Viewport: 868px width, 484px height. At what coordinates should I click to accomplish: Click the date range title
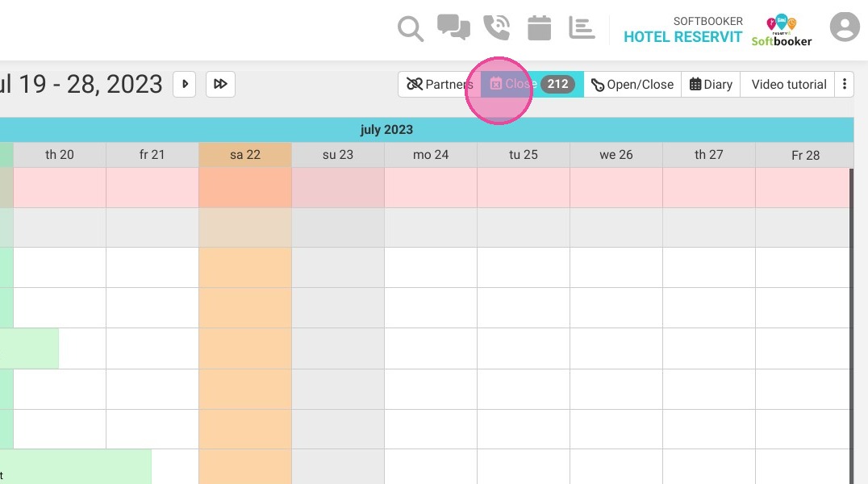[x=81, y=84]
